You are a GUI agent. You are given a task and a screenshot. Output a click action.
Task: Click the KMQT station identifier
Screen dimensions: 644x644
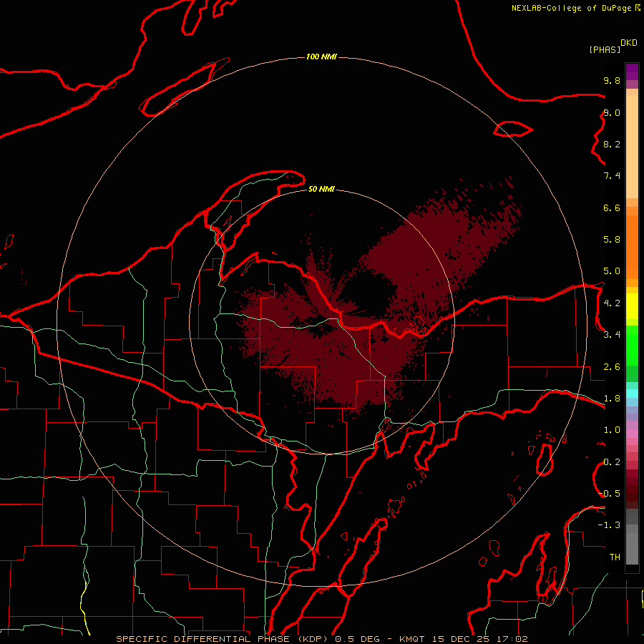pos(414,639)
